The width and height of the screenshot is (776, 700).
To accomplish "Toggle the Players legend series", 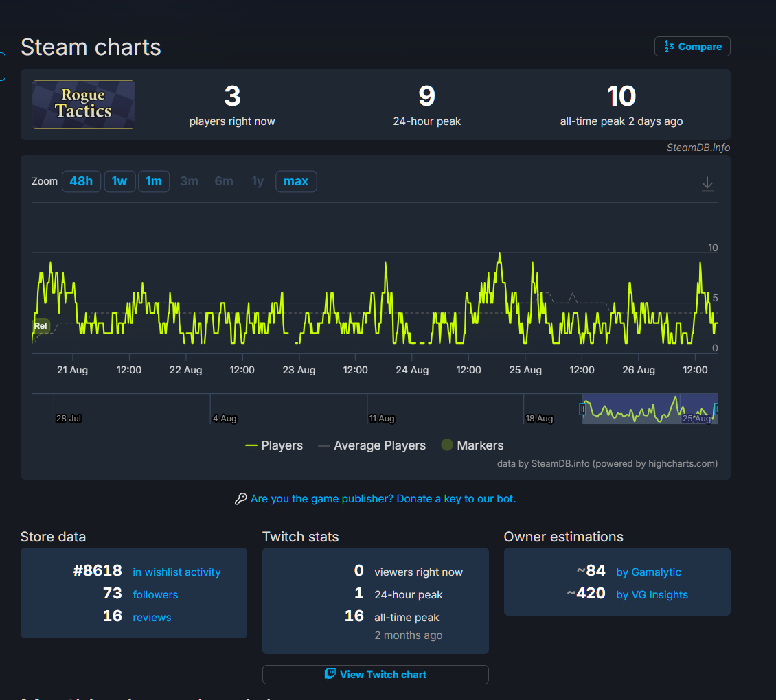I will click(274, 445).
